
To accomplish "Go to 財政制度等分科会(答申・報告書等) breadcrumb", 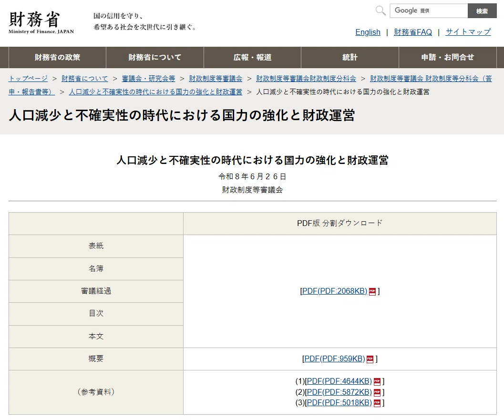I will click(431, 78).
